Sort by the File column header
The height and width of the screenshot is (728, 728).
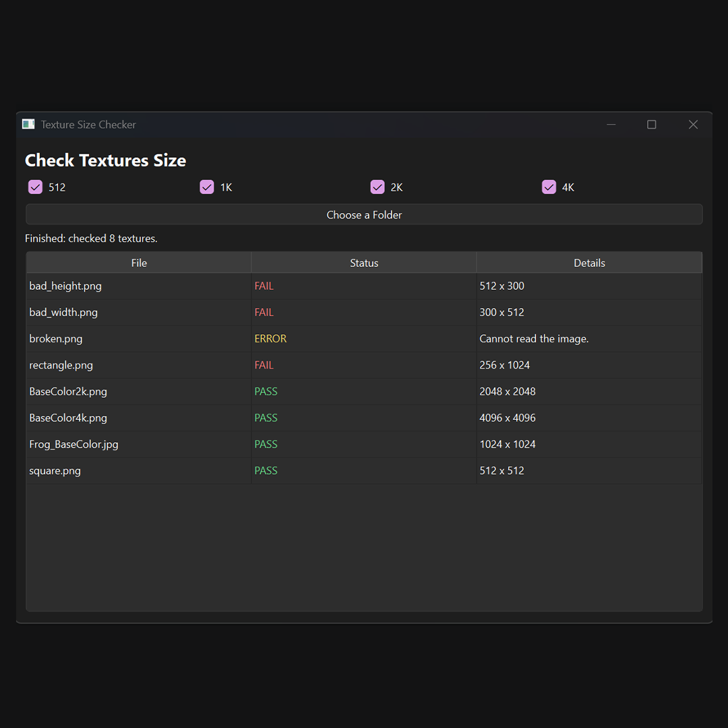[139, 263]
